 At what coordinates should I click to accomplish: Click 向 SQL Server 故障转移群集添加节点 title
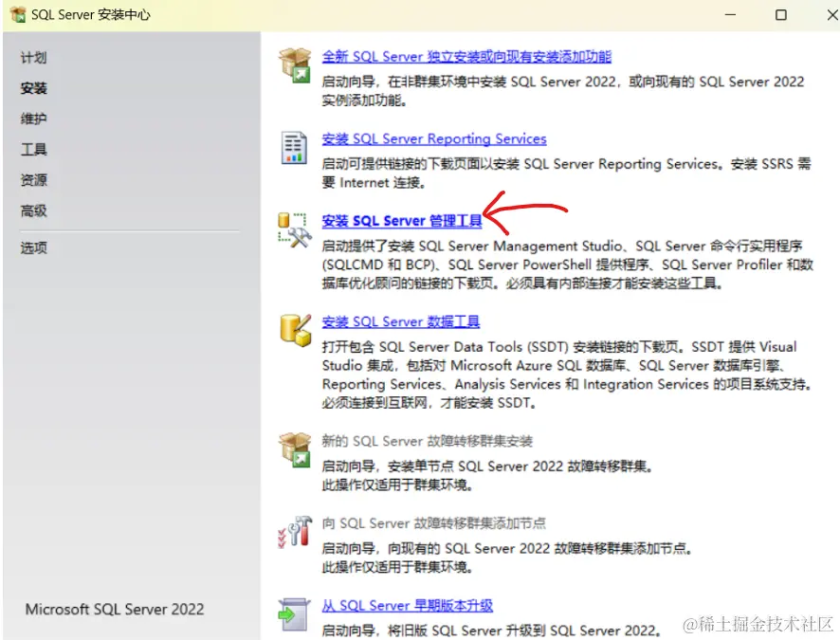(x=433, y=522)
